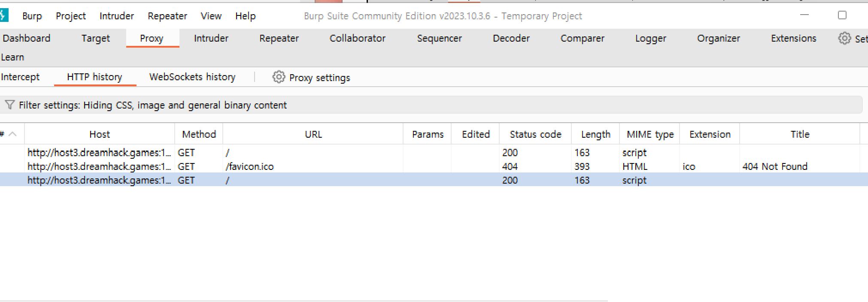Click the 393 length cell
The image size is (868, 302).
click(x=582, y=166)
